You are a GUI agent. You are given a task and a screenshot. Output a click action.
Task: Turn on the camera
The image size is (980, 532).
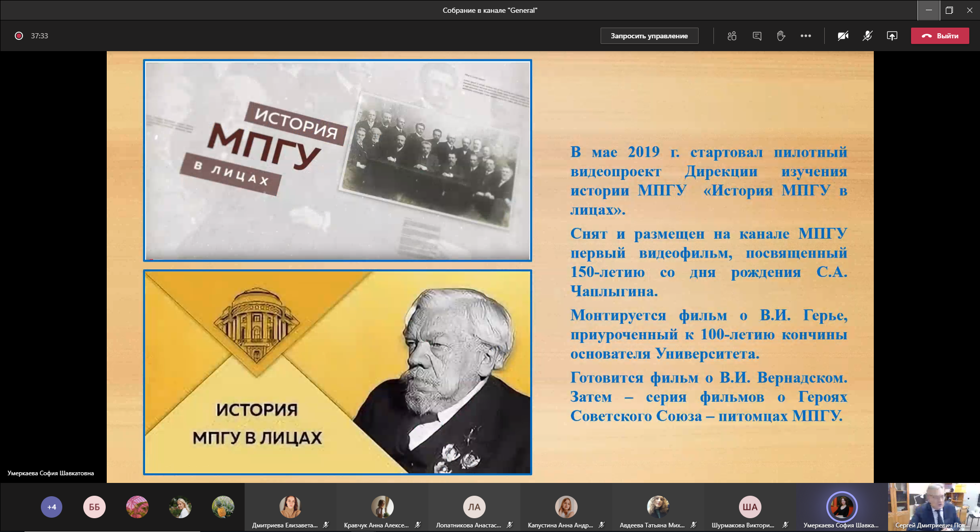click(843, 36)
